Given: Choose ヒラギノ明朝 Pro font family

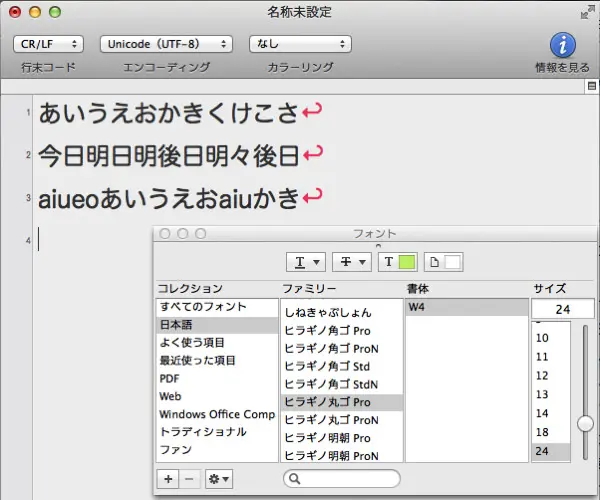Looking at the screenshot, I should [342, 438].
